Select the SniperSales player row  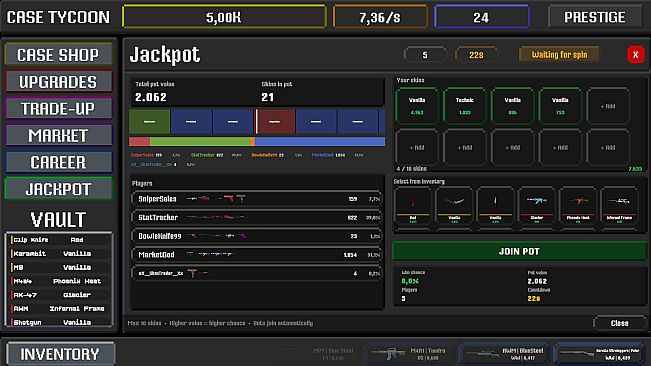[257, 199]
